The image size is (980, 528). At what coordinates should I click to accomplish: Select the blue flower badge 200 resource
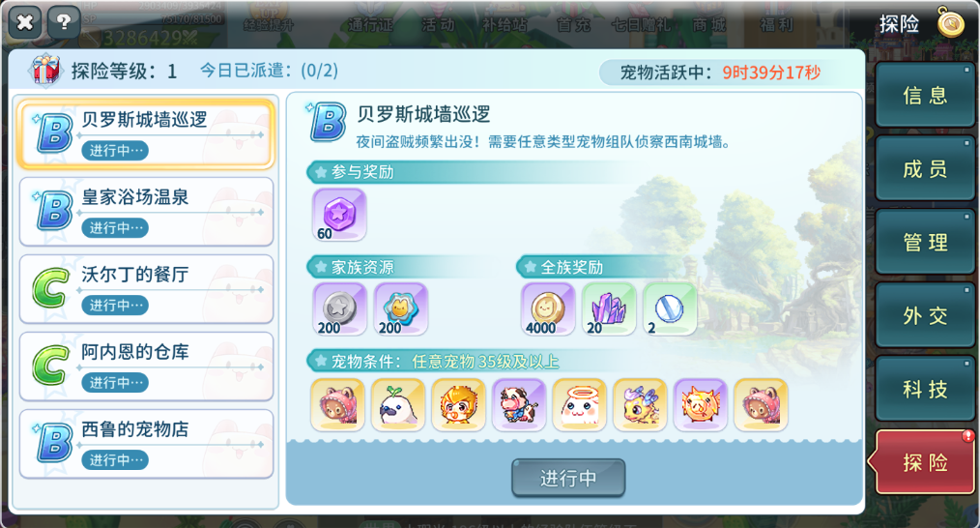pos(401,309)
